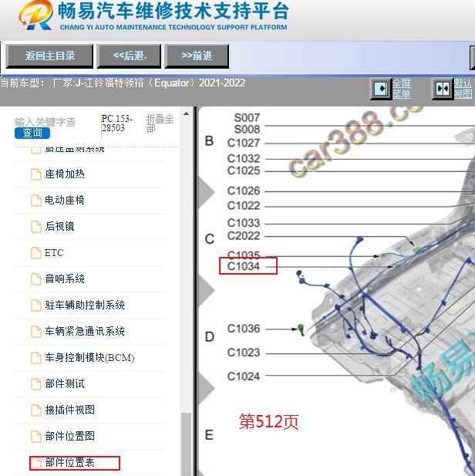Viewport: 475px width, 476px height.
Task: Click connector label C1036 in diagram
Action: coord(244,329)
